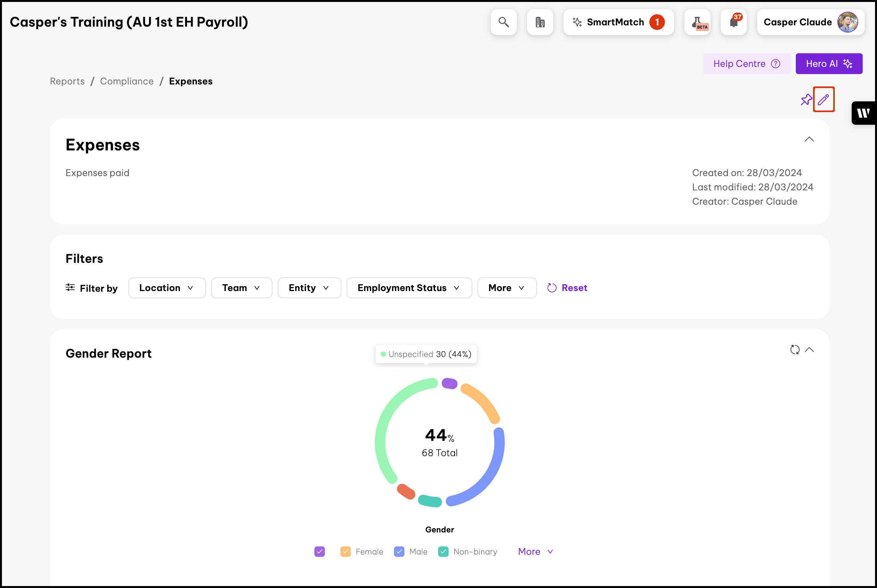The width and height of the screenshot is (877, 588).
Task: Open the Location filter dropdown
Action: 167,288
